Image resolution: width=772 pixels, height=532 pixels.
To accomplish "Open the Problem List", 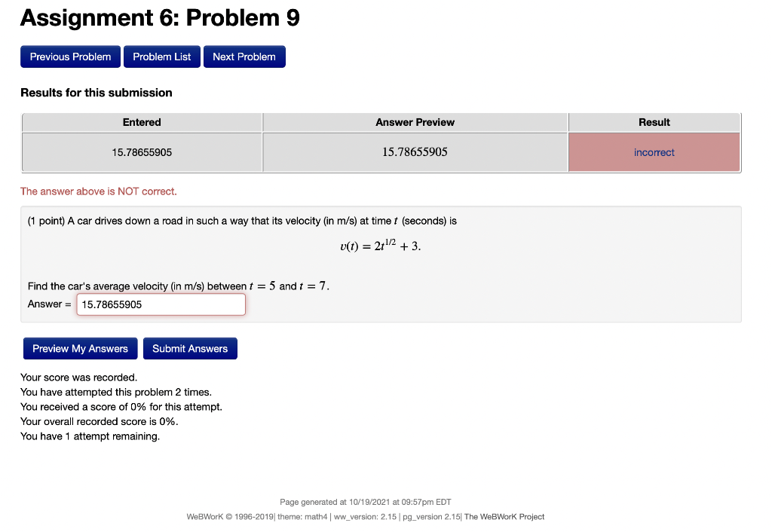I will [161, 56].
